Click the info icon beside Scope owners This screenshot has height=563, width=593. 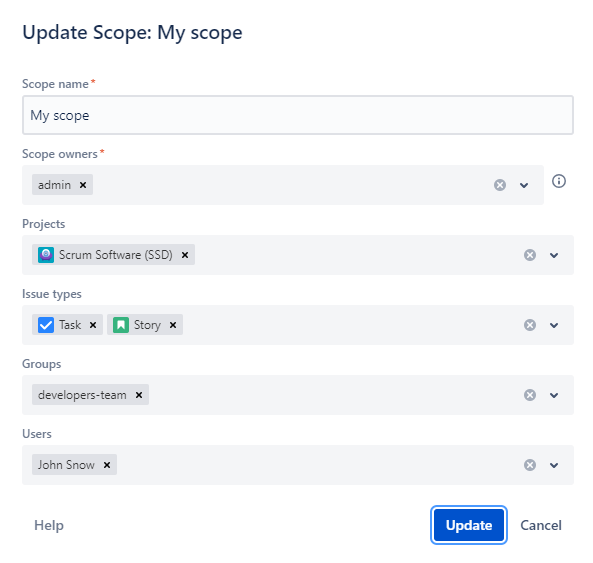pyautogui.click(x=559, y=181)
